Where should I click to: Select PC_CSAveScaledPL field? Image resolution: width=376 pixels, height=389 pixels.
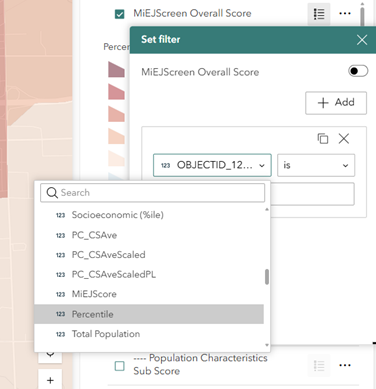pos(149,274)
